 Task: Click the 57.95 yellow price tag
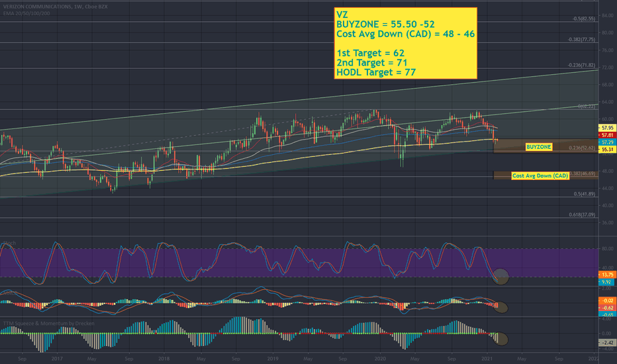click(607, 128)
